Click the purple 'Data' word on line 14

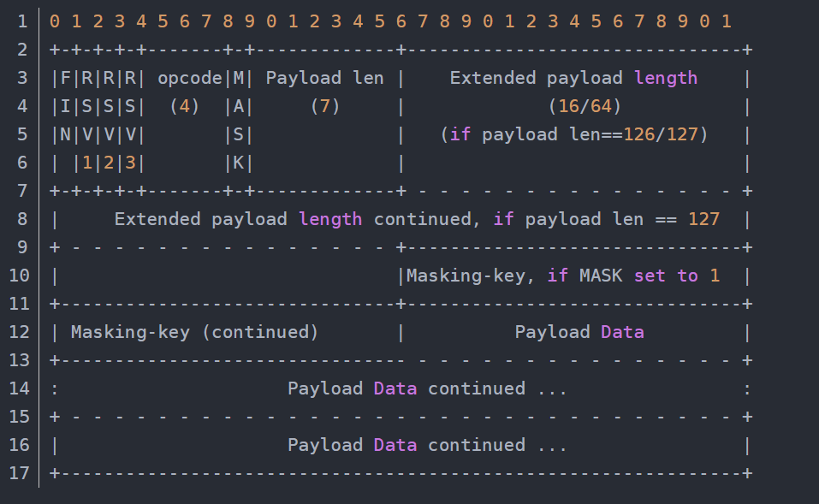[x=395, y=388]
